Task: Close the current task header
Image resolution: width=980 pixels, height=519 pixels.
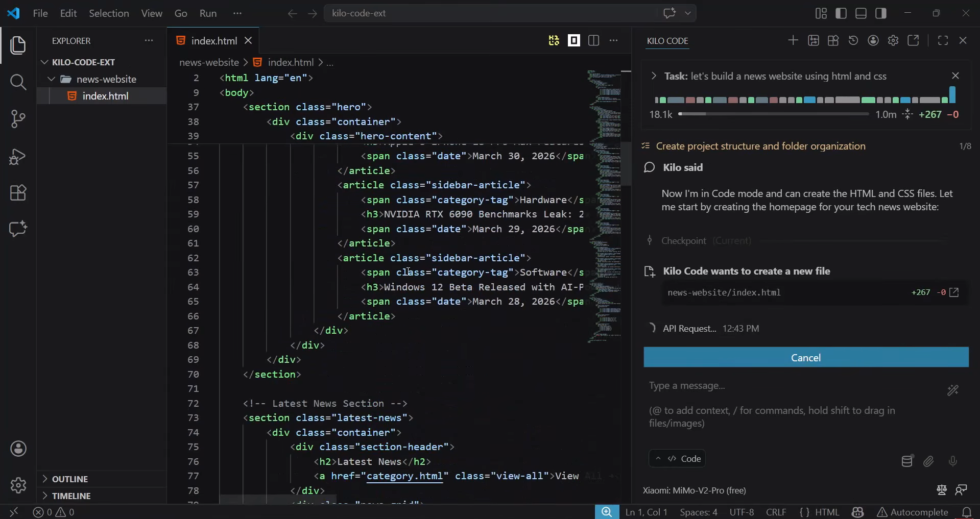Action: pyautogui.click(x=955, y=76)
